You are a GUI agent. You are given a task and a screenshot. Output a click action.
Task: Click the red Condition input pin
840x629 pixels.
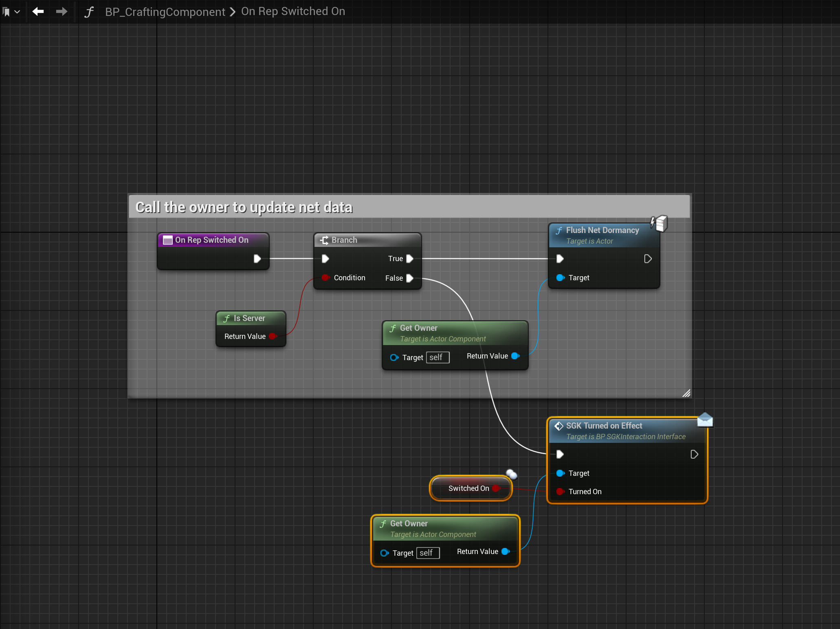pos(325,278)
